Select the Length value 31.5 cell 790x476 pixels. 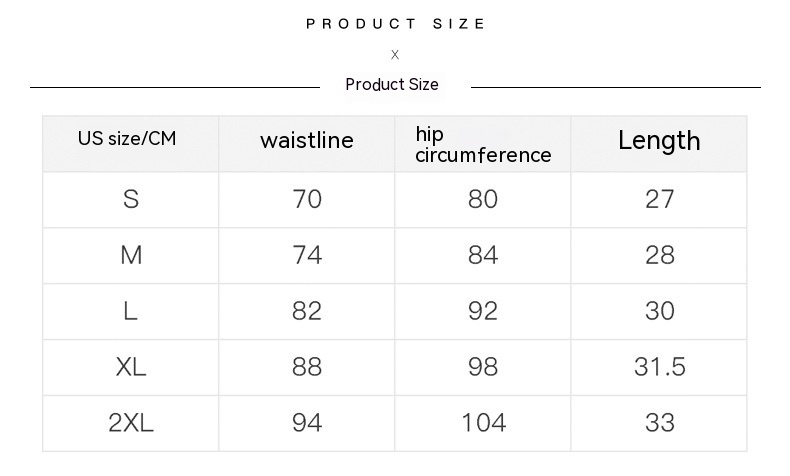point(660,367)
